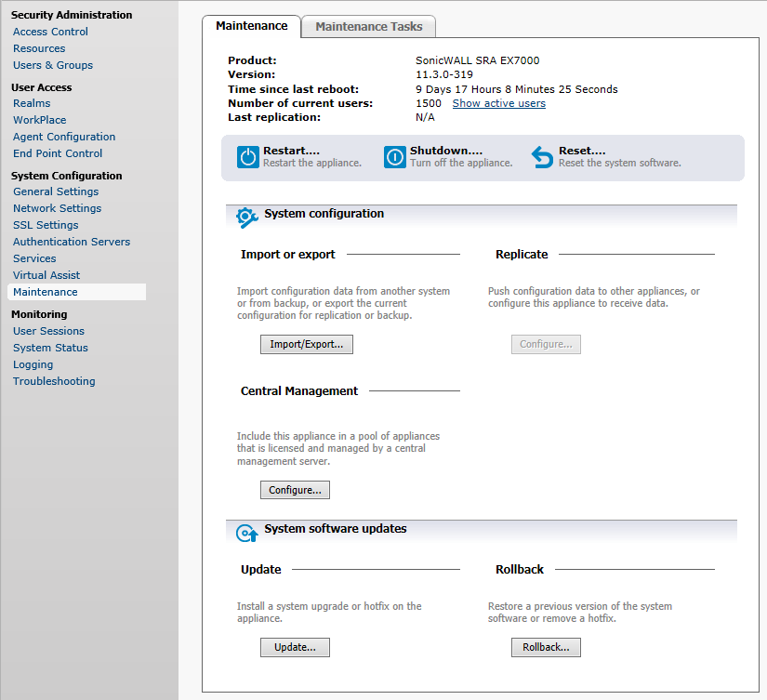
Task: Select the Maintenance tab
Action: point(251,26)
